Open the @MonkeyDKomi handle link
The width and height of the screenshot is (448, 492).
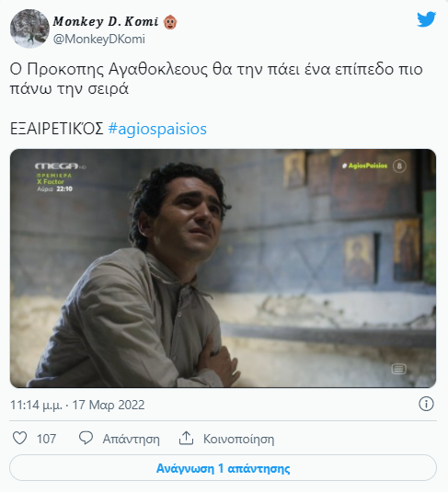point(99,40)
